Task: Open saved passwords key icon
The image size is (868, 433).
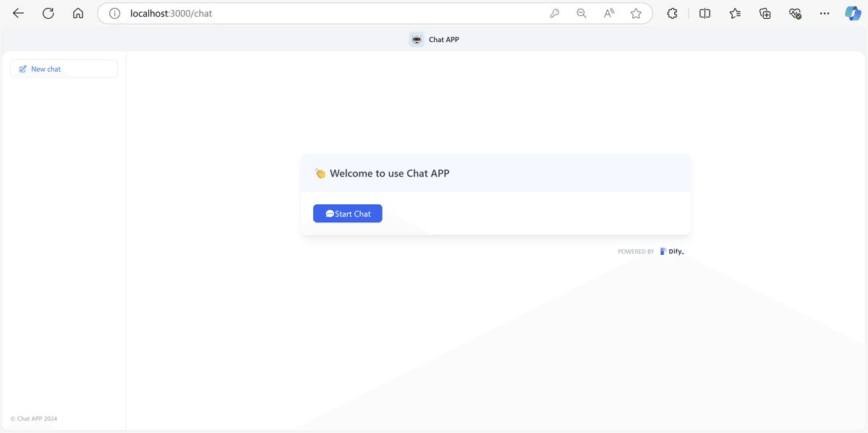Action: point(555,13)
